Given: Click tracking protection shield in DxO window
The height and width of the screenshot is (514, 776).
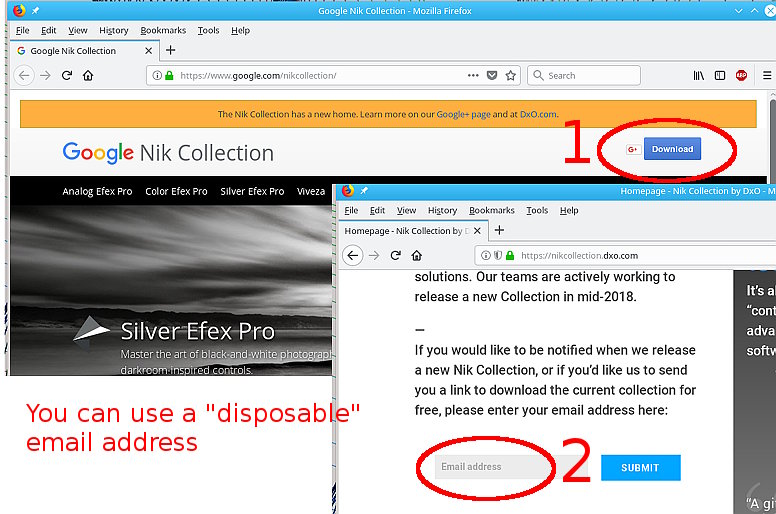Looking at the screenshot, I should tap(498, 256).
